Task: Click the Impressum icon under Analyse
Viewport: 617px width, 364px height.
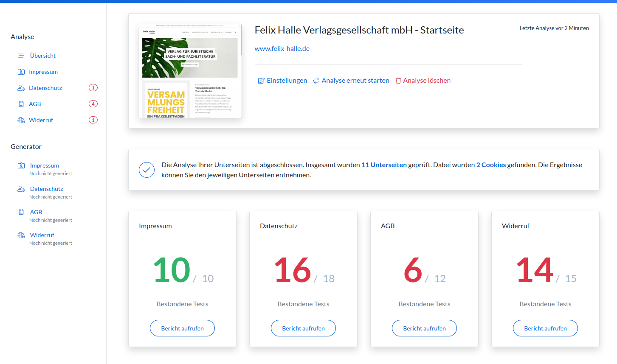Action: point(21,72)
